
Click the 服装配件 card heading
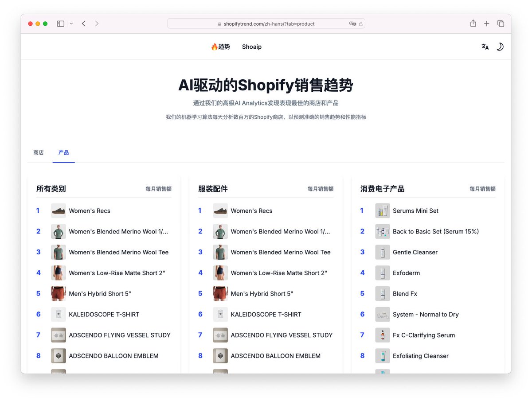click(213, 189)
